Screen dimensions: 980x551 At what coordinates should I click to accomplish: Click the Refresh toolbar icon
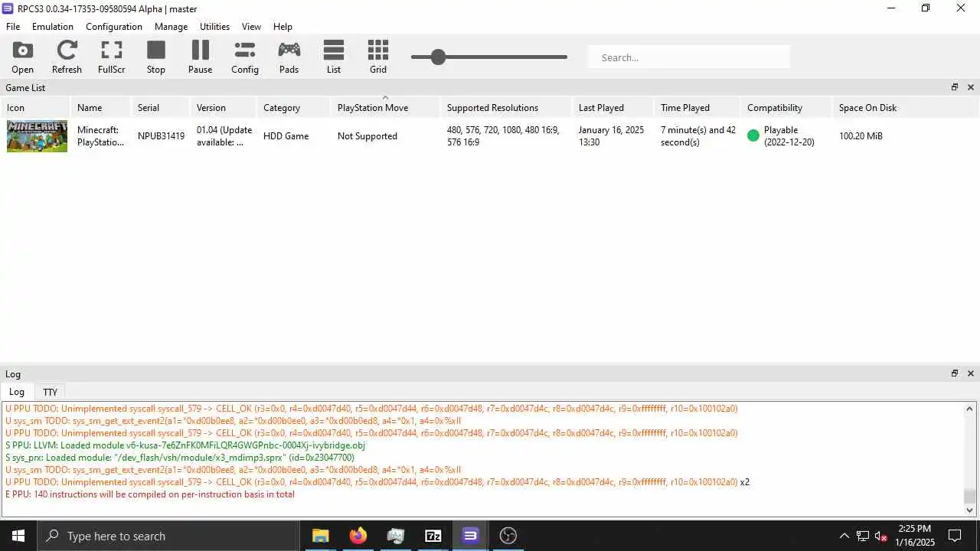pos(67,57)
